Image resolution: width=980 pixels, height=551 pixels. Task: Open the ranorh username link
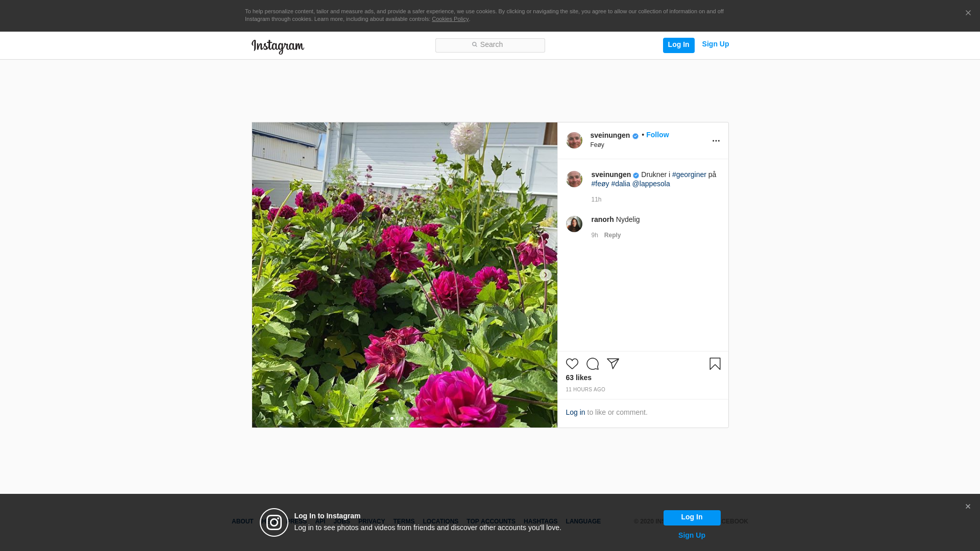click(602, 219)
